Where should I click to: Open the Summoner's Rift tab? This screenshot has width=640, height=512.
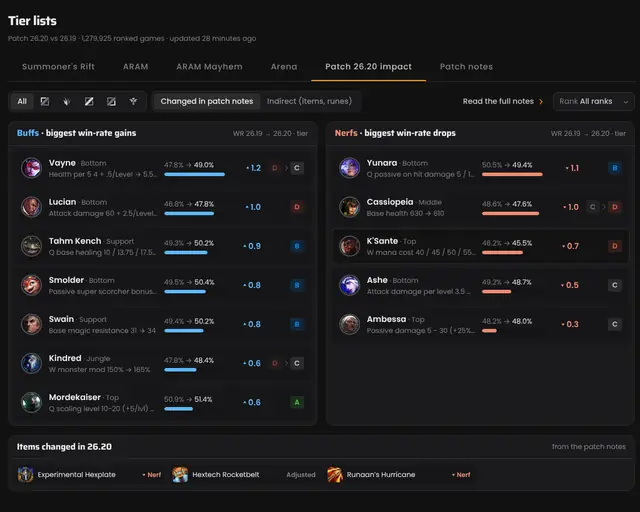point(58,67)
